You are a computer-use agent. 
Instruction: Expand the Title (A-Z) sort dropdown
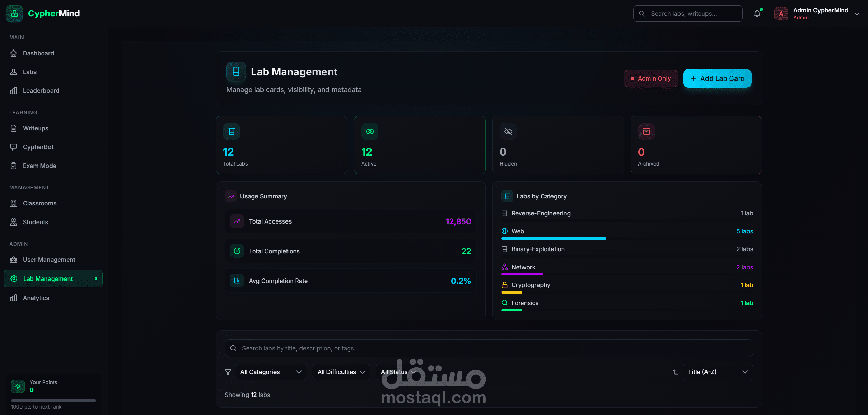click(717, 372)
